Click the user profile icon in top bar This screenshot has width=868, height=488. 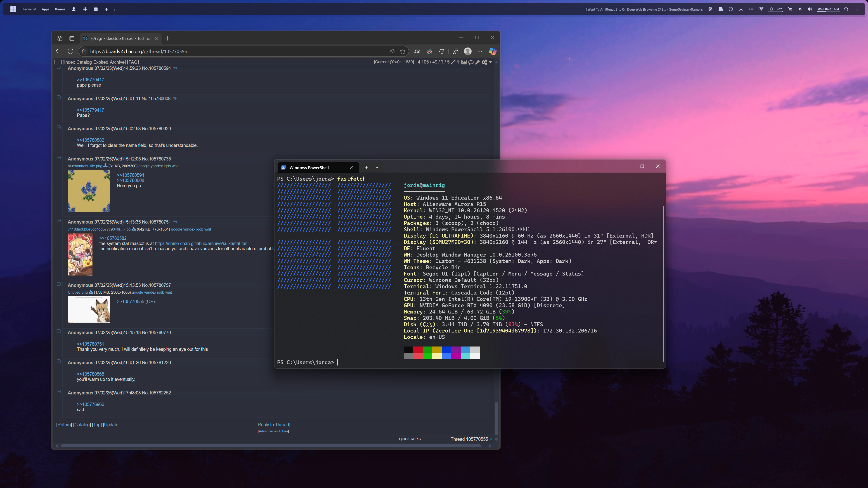(73, 9)
